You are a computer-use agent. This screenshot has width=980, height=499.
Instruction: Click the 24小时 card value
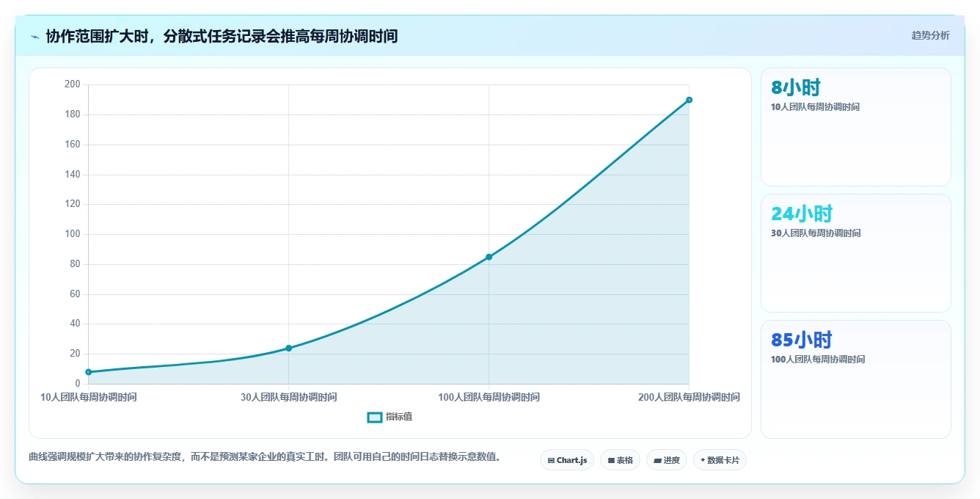[802, 214]
